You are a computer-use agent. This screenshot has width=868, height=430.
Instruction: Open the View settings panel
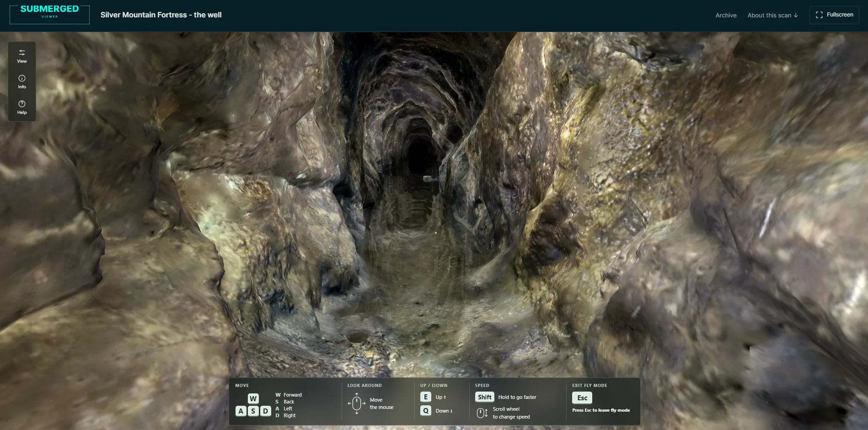pyautogui.click(x=22, y=56)
